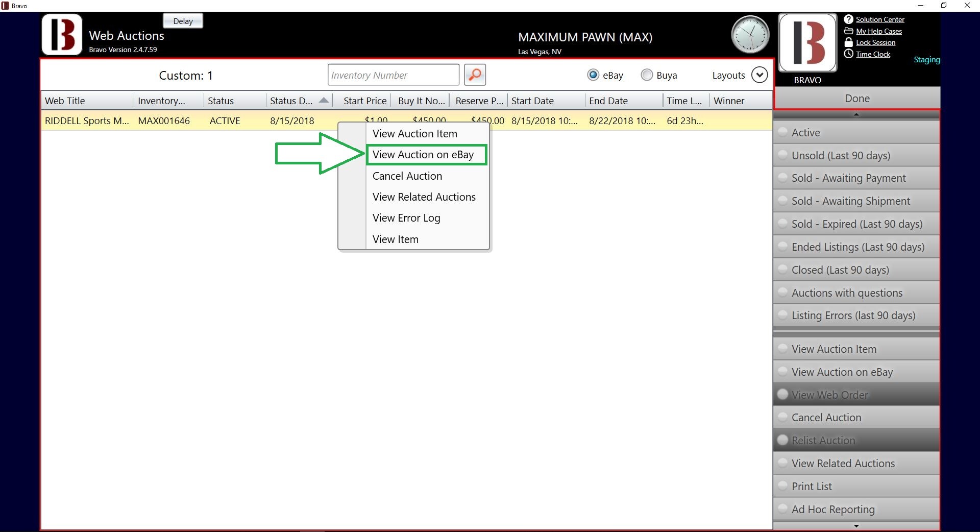Open the My Help Cases link
980x532 pixels.
pyautogui.click(x=879, y=31)
